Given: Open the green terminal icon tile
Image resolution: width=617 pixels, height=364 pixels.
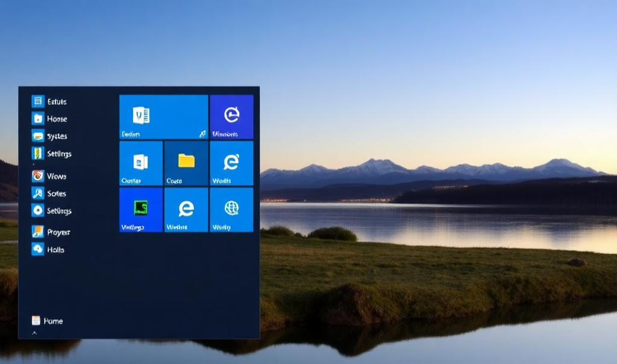Looking at the screenshot, I should (141, 209).
